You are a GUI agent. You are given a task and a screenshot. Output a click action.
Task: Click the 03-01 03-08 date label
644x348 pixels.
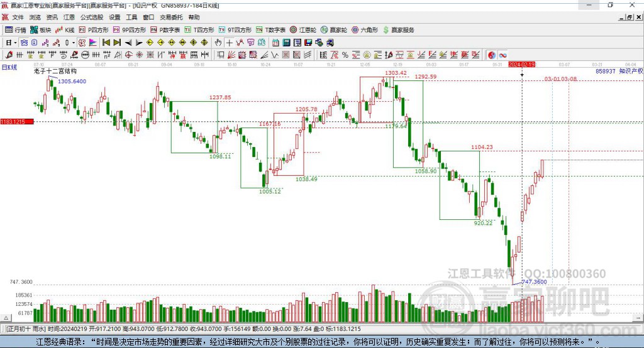pos(560,79)
